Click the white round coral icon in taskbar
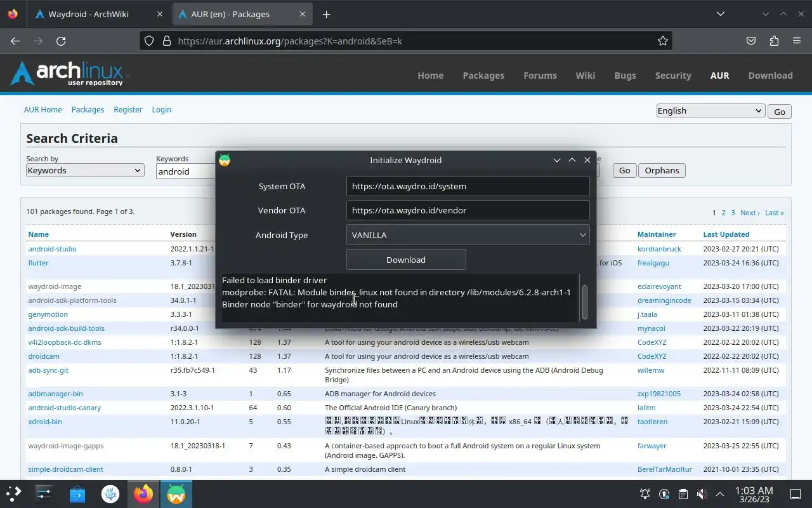Screen dimensions: 812x508 pyautogui.click(x=110, y=493)
